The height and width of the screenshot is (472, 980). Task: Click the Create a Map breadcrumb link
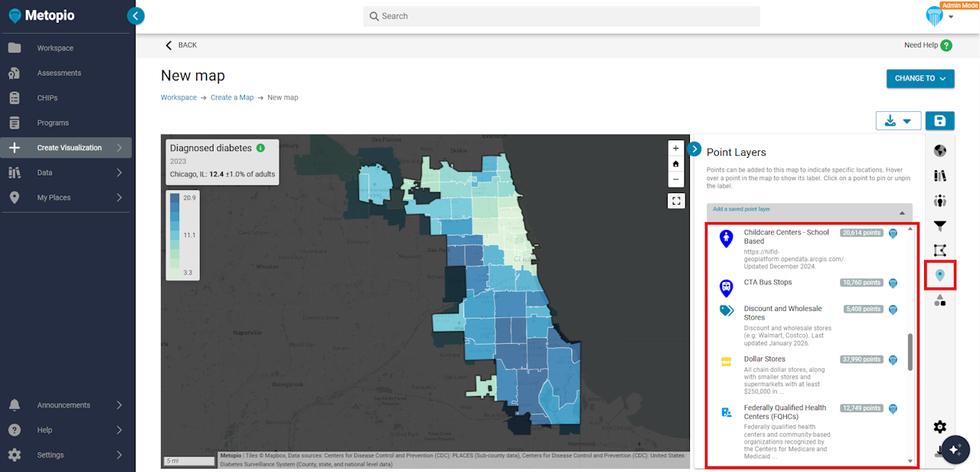pos(232,97)
